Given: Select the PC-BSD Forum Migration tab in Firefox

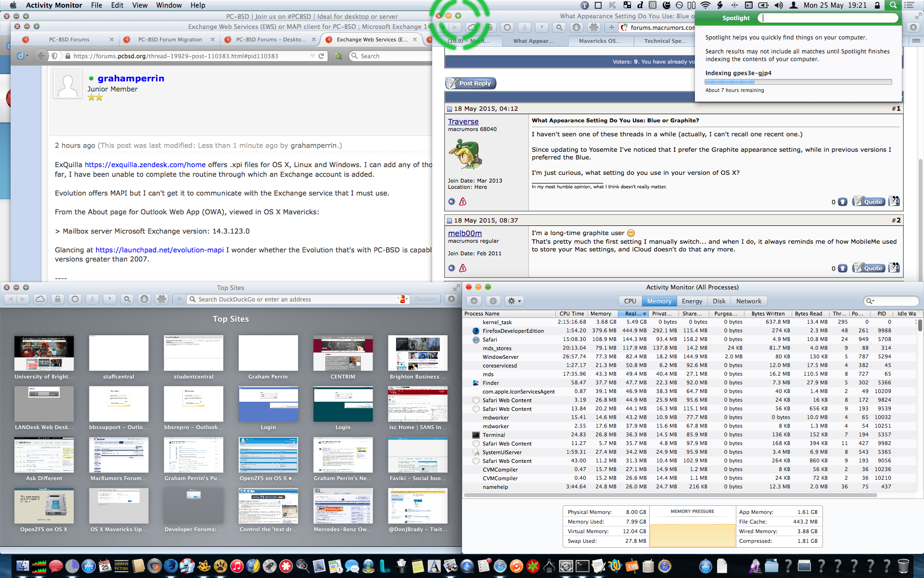Looking at the screenshot, I should [x=170, y=39].
